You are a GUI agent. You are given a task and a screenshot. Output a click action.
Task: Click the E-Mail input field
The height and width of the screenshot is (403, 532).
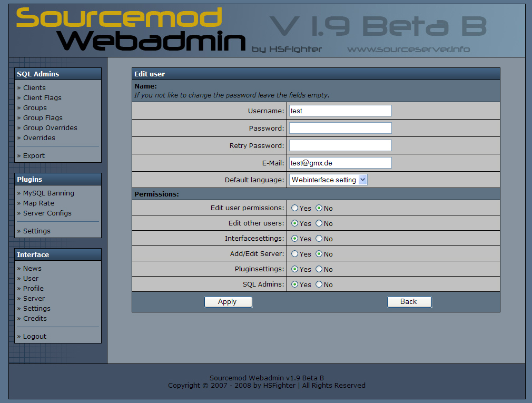click(x=340, y=163)
